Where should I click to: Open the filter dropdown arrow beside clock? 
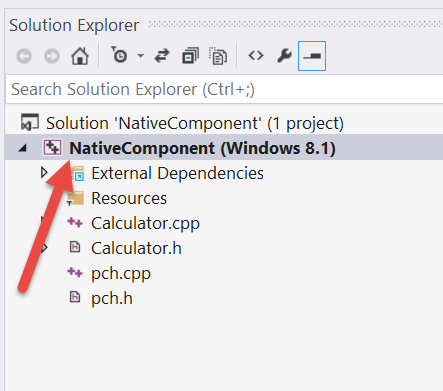pyautogui.click(x=141, y=56)
